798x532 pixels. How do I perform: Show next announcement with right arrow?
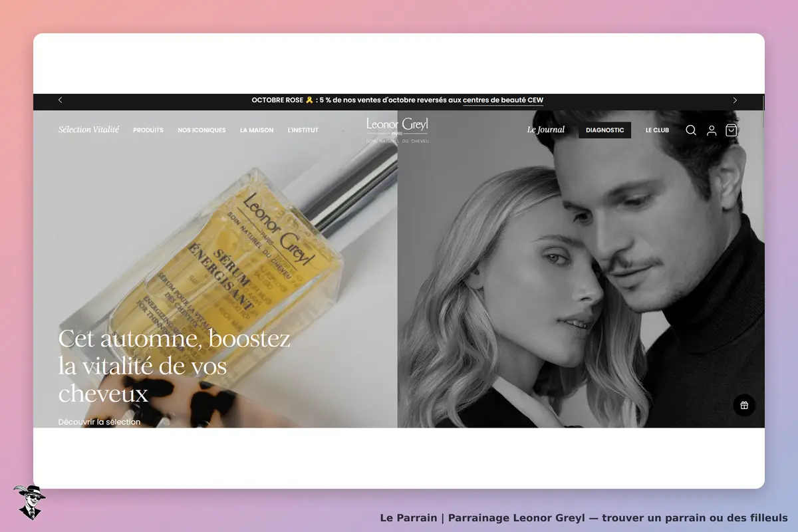pyautogui.click(x=735, y=100)
